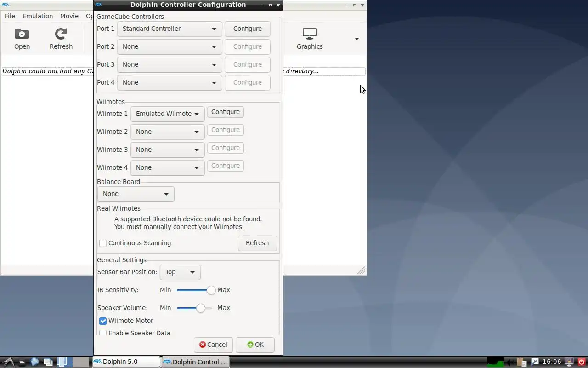Switch to the second workspace in pager

(81, 362)
